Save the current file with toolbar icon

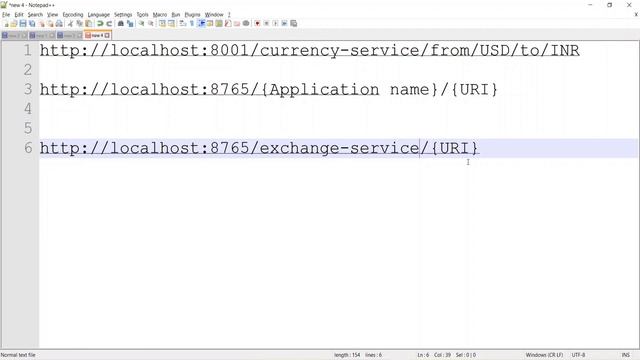tap(23, 24)
